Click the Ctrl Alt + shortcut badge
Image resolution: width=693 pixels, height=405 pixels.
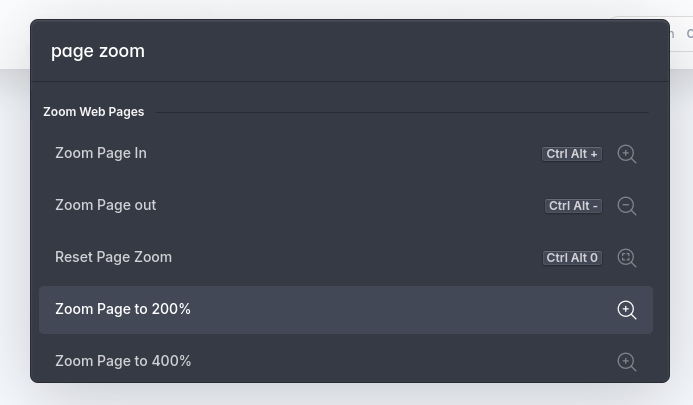pos(572,154)
